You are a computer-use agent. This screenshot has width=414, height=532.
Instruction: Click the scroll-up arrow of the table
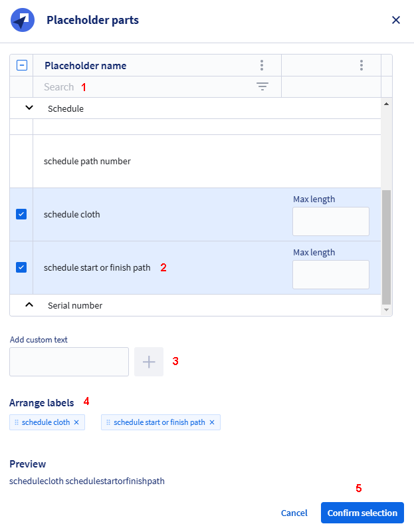click(386, 104)
